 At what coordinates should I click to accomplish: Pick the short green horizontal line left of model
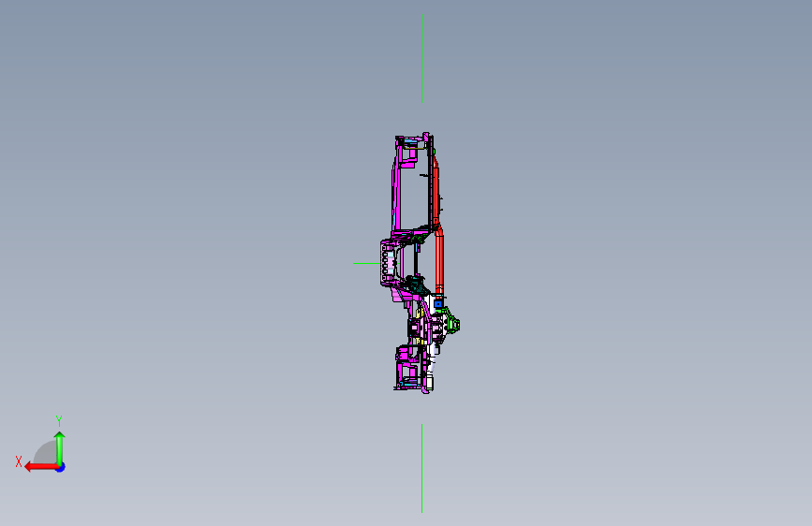[366, 264]
